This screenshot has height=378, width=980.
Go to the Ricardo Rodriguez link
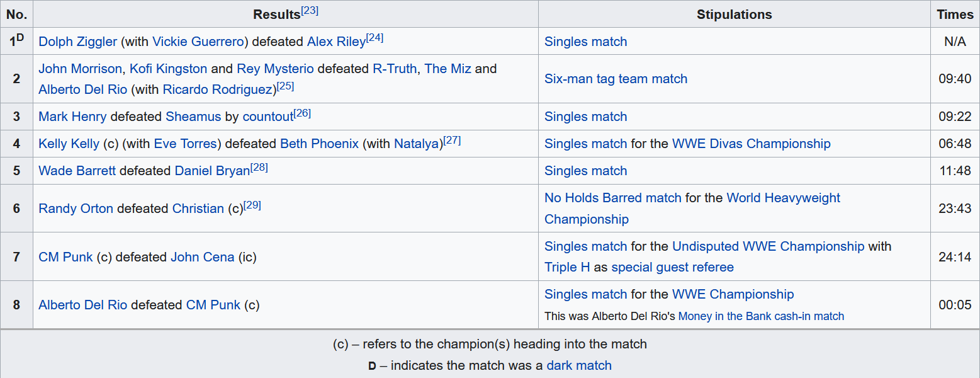coord(218,89)
